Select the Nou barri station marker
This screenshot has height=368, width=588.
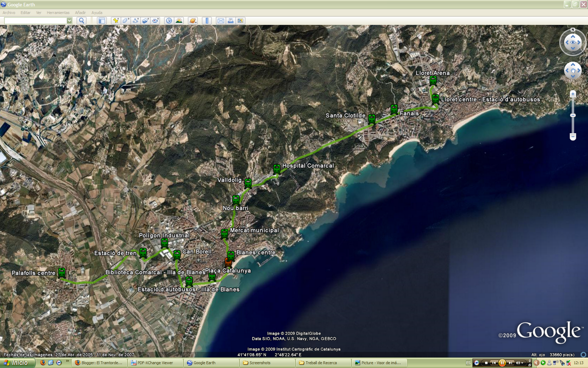tap(236, 200)
